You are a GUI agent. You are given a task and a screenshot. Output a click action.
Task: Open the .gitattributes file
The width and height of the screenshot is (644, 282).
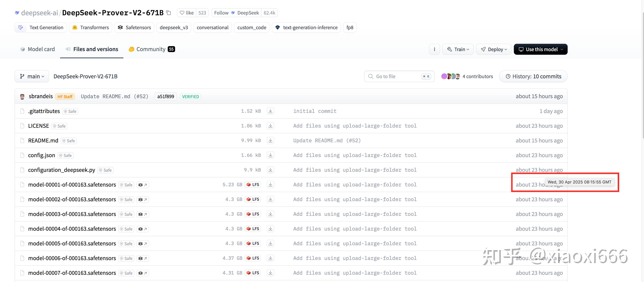click(44, 111)
